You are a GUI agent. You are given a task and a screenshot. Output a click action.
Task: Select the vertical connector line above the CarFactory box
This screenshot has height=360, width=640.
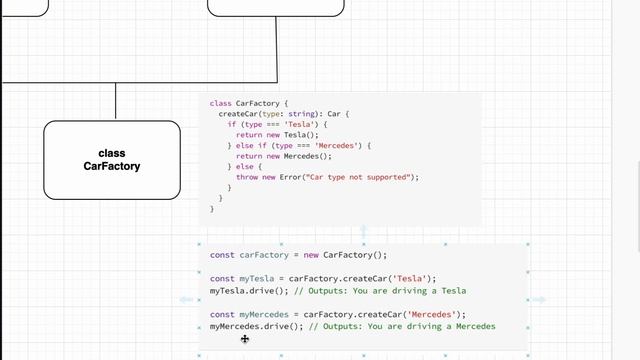116,101
